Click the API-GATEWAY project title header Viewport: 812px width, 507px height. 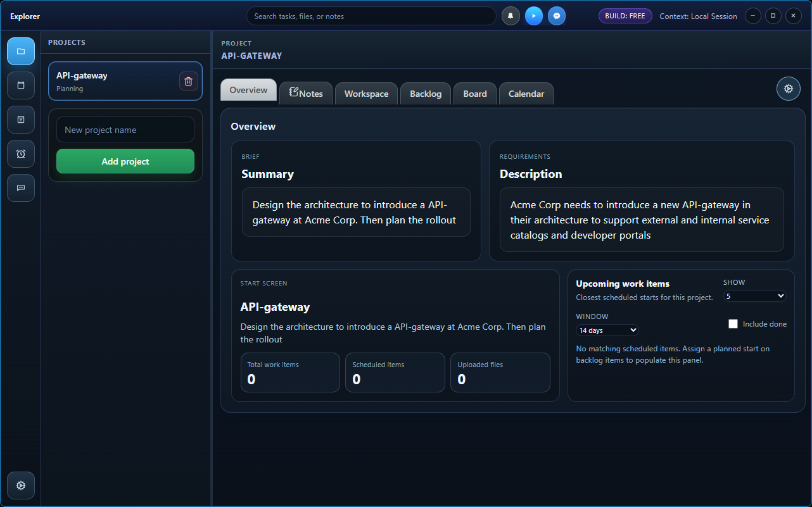[251, 56]
